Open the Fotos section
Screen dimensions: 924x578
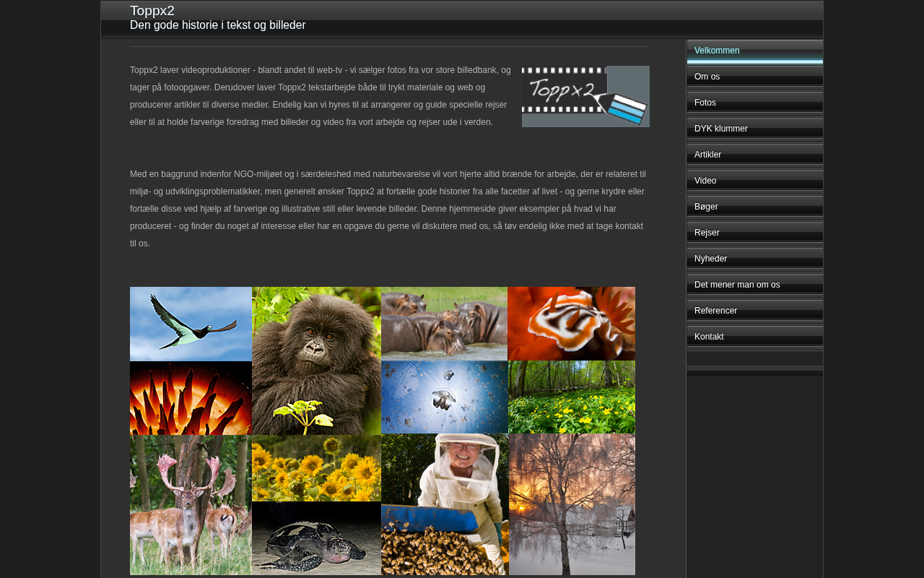(705, 103)
